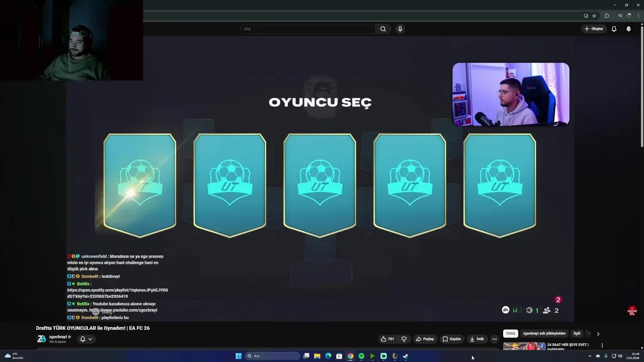Focus the YouTube 'Ara' search field

(x=308, y=29)
